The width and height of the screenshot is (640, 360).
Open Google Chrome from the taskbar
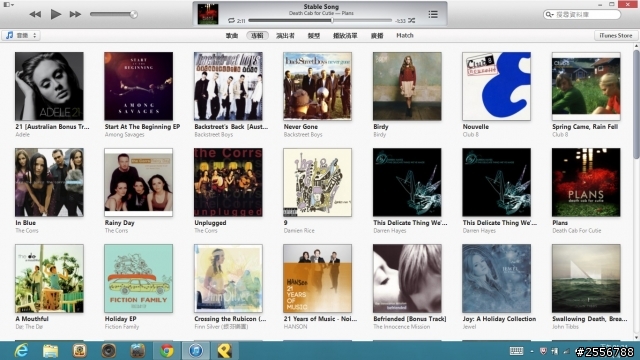point(167,351)
